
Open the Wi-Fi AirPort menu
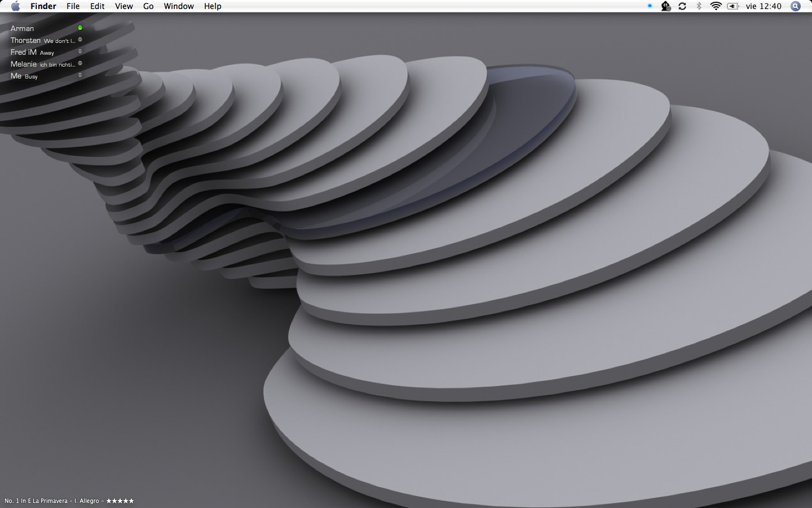tap(716, 6)
